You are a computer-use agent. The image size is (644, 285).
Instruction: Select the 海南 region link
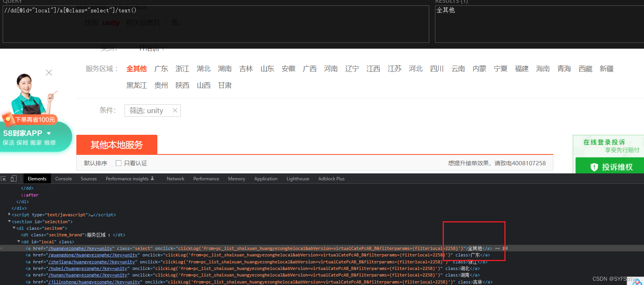pyautogui.click(x=543, y=69)
